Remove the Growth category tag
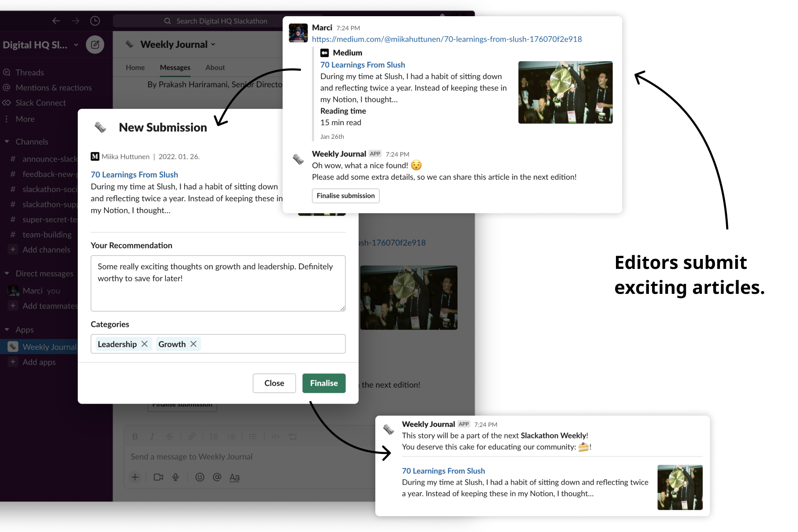Screen dimensions: 798x532 [x=193, y=344]
